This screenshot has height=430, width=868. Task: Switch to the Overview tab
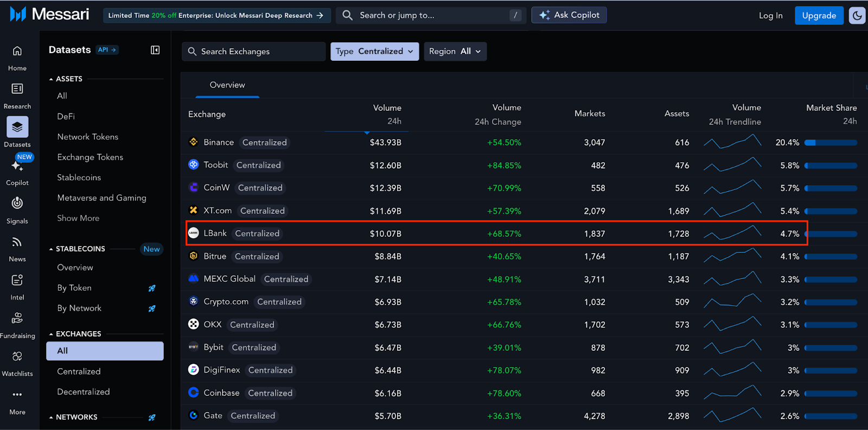click(227, 85)
